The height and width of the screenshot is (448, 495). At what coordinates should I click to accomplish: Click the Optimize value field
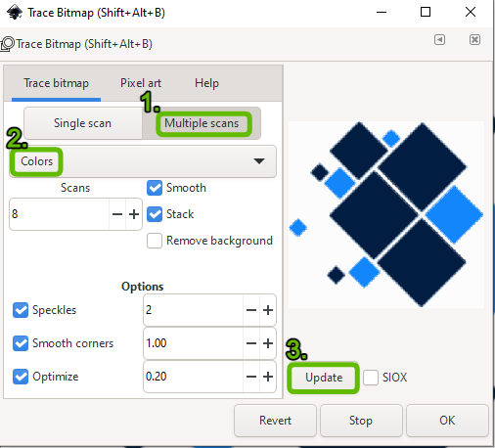point(193,377)
